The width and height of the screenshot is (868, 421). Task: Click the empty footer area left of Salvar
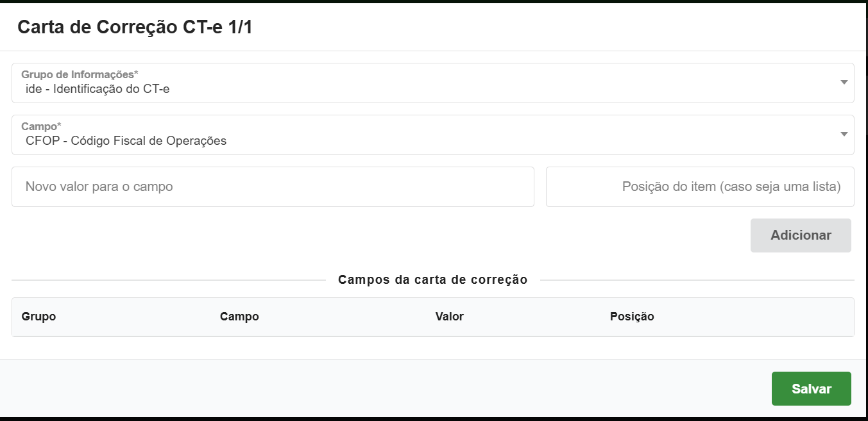click(x=385, y=389)
